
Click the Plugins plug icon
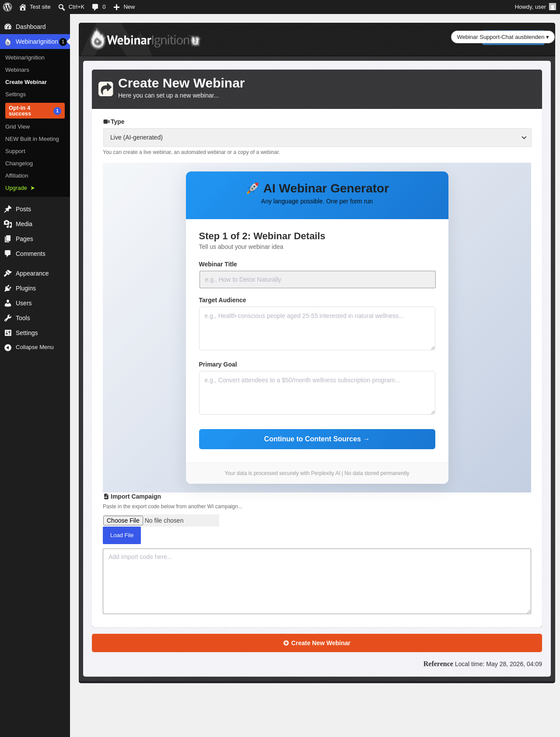pyautogui.click(x=8, y=288)
